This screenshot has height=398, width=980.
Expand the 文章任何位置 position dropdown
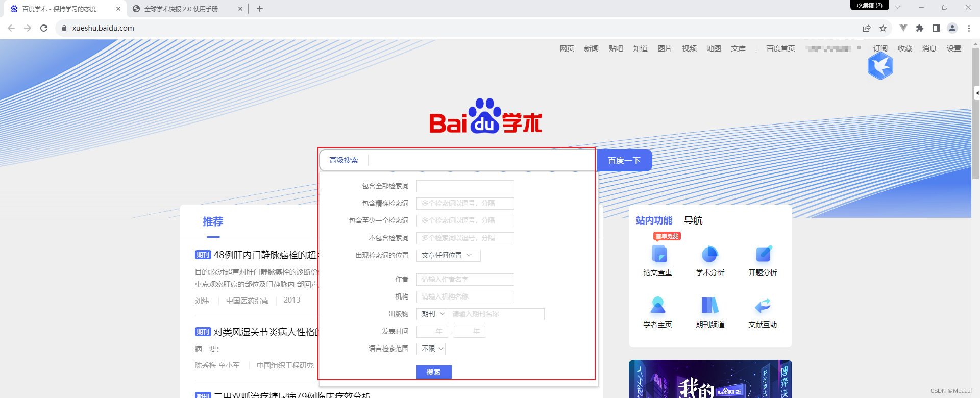pyautogui.click(x=448, y=255)
